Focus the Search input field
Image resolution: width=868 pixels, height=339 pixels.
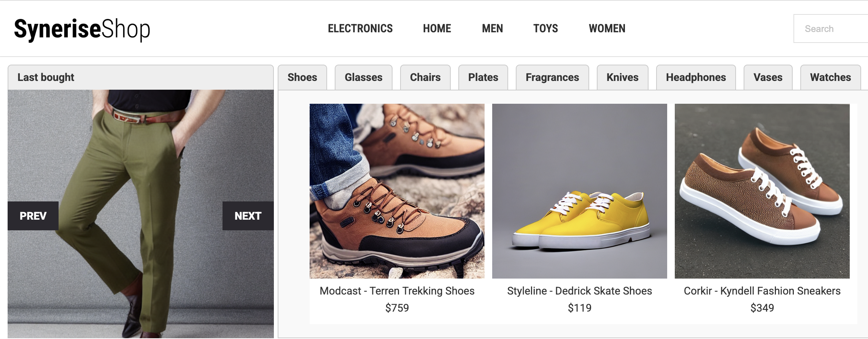point(831,29)
